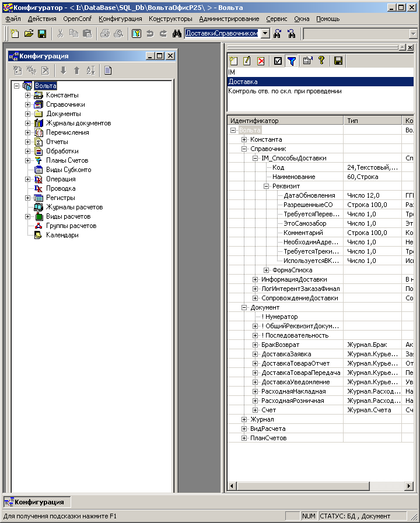
Task: Click the Save diskette icon in main toolbar
Action: click(42, 34)
